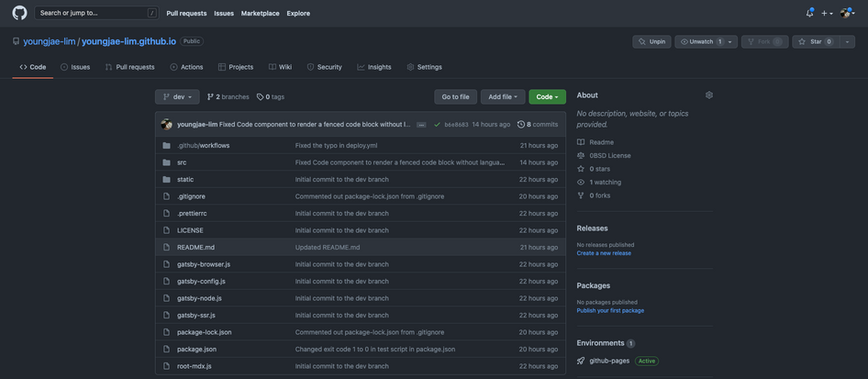
Task: Click the Go to file button
Action: (x=455, y=96)
